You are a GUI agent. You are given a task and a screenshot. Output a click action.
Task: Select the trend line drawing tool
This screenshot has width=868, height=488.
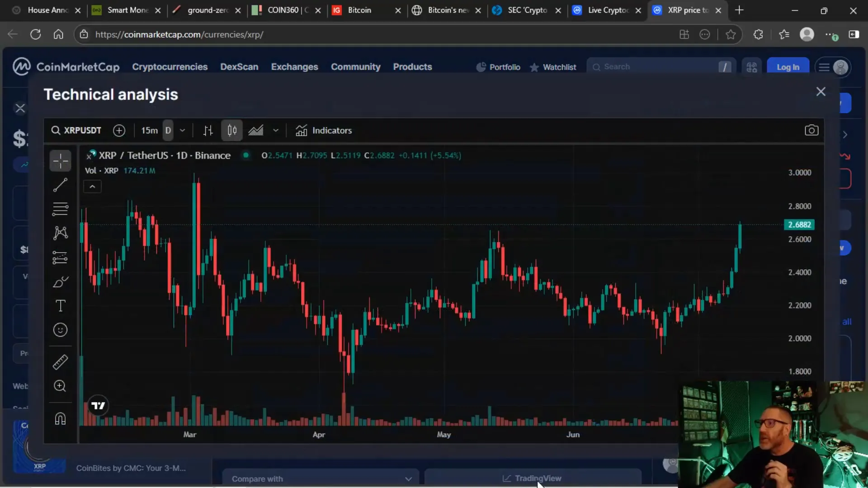[60, 185]
